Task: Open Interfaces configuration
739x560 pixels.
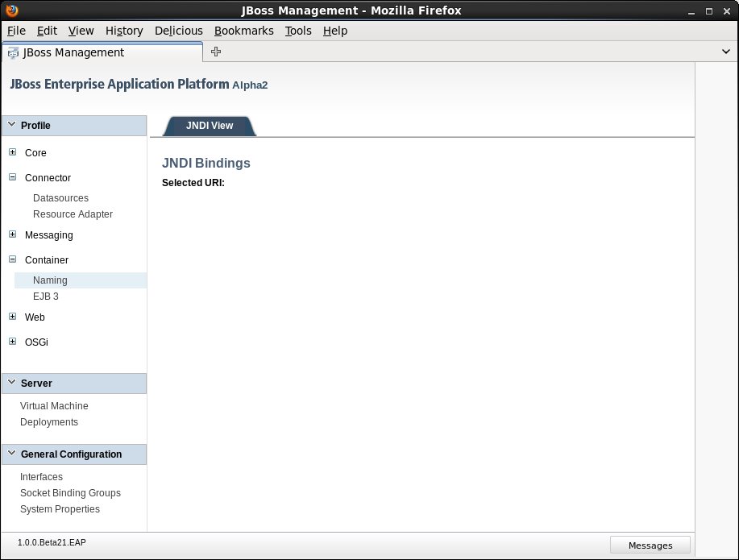Action: pyautogui.click(x=41, y=476)
